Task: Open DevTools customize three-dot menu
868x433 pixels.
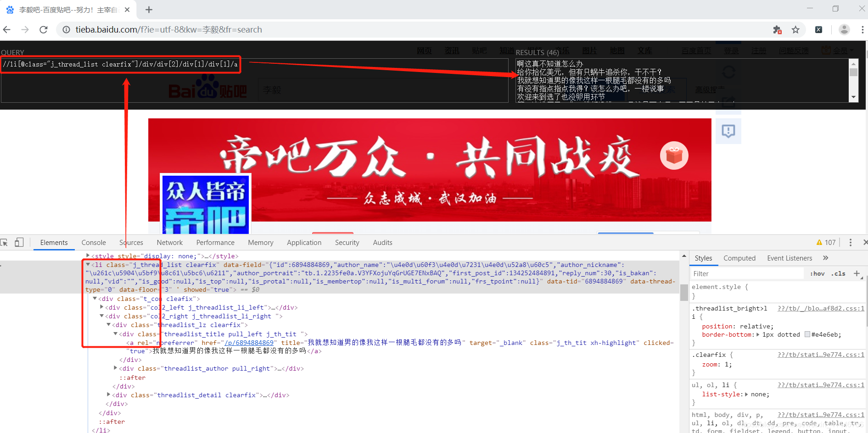Action: (x=851, y=243)
